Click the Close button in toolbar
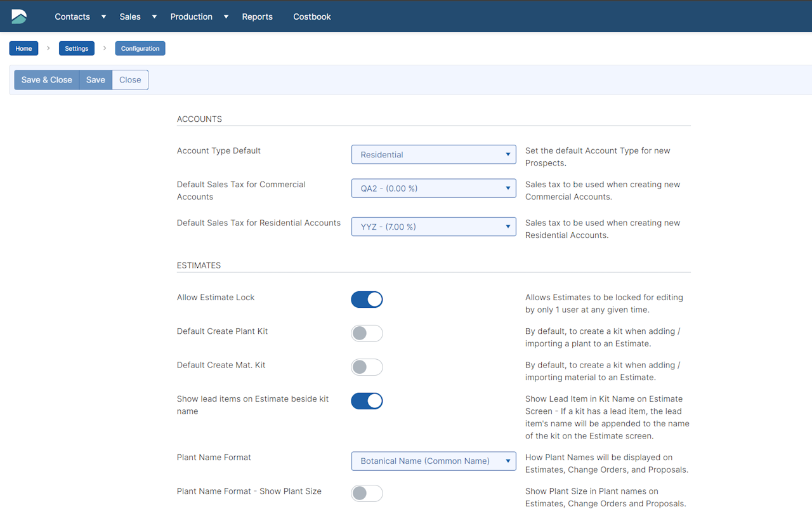 130,80
